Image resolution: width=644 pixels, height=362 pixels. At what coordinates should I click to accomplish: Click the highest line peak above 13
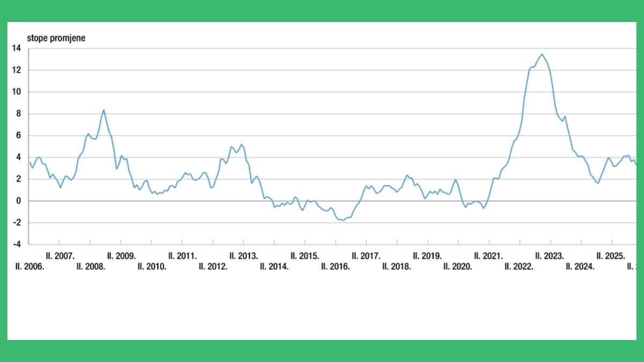(x=541, y=54)
